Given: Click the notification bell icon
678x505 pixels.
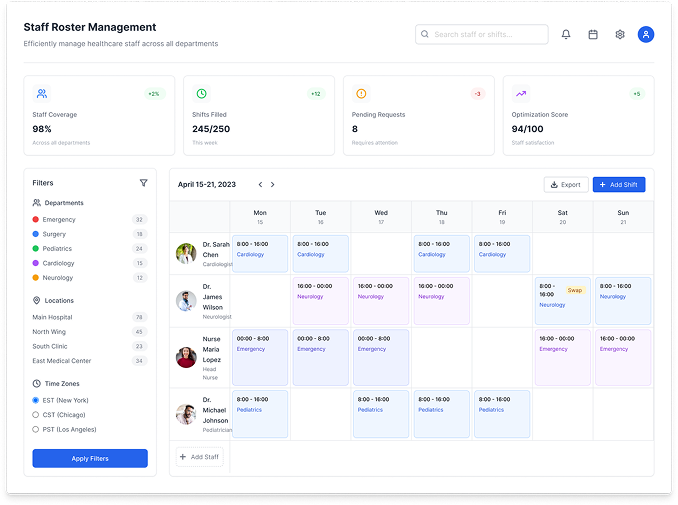Looking at the screenshot, I should (x=566, y=34).
